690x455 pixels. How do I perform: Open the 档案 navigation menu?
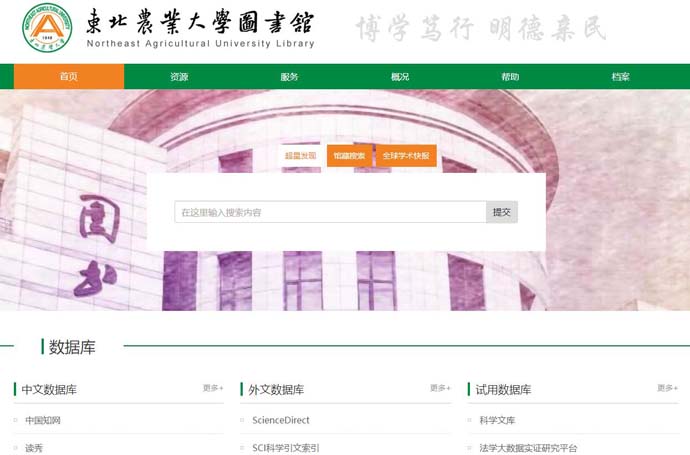pos(620,77)
